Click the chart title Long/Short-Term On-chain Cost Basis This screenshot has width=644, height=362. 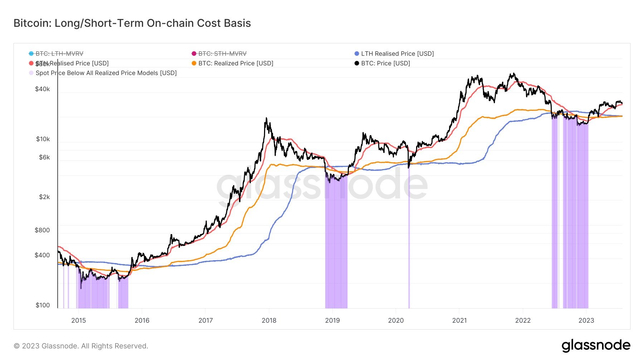pyautogui.click(x=132, y=23)
